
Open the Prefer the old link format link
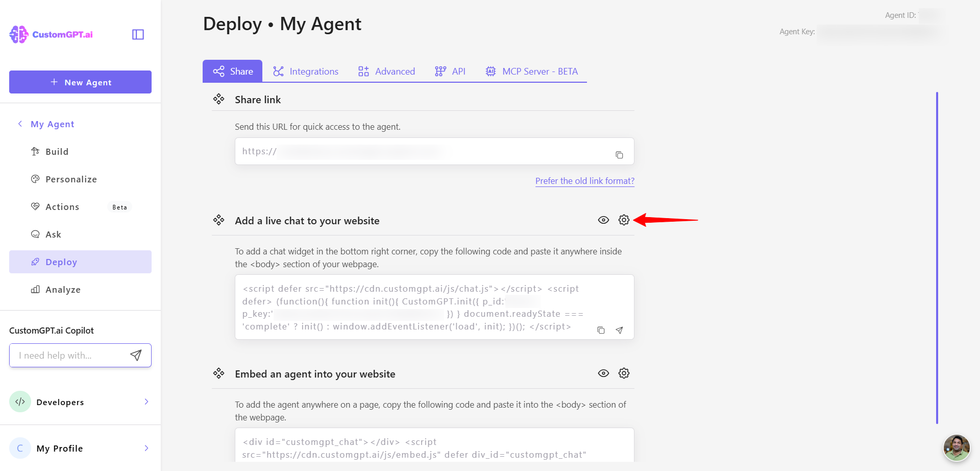[585, 181]
